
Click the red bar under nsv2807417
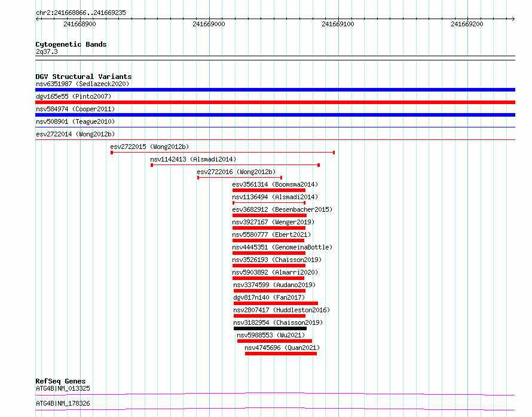tap(270, 316)
